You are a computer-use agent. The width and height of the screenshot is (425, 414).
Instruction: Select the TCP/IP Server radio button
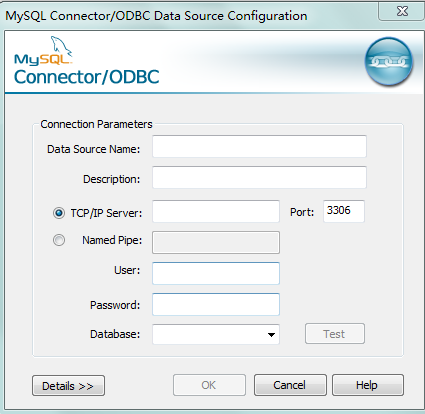[59, 213]
